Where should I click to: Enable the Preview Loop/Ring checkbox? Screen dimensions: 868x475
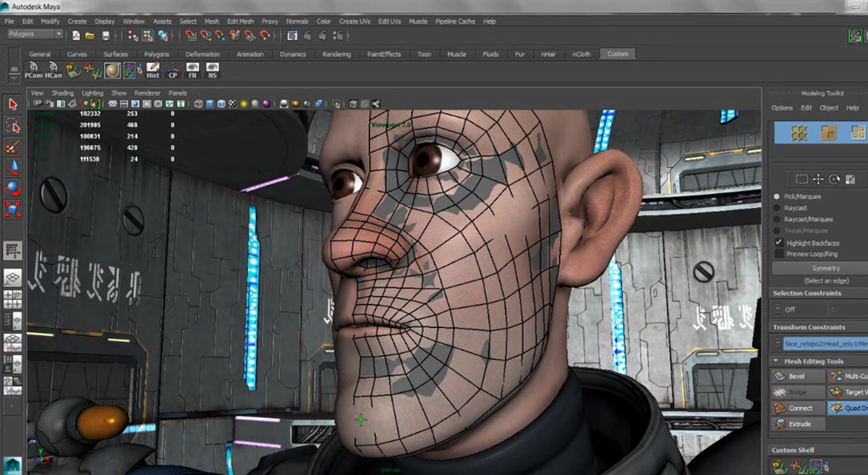[x=779, y=253]
